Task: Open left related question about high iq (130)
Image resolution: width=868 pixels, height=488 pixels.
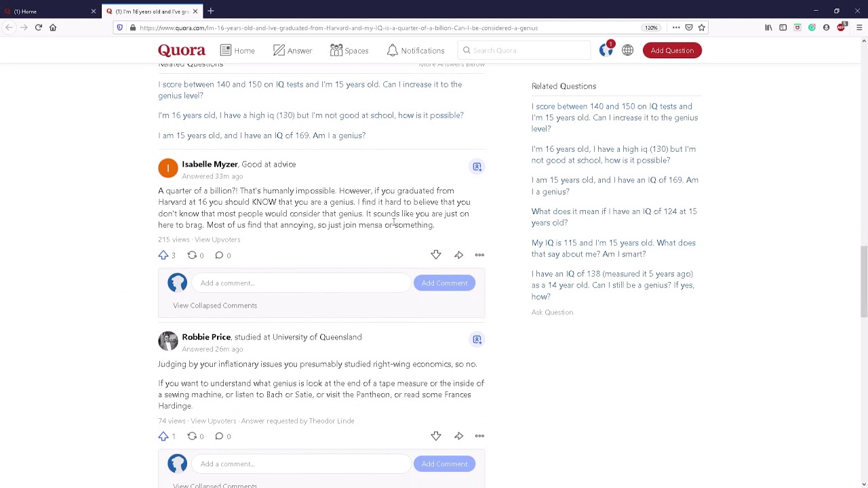Action: [311, 115]
